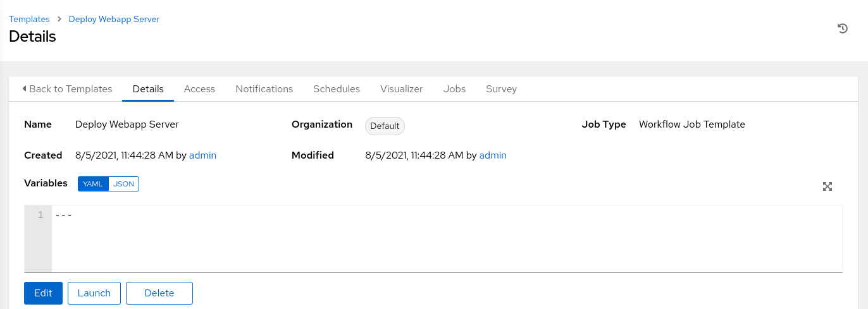Screen dimensions: 868x309
Task: Launch the Deploy Webapp Server workflow
Action: coord(94,293)
